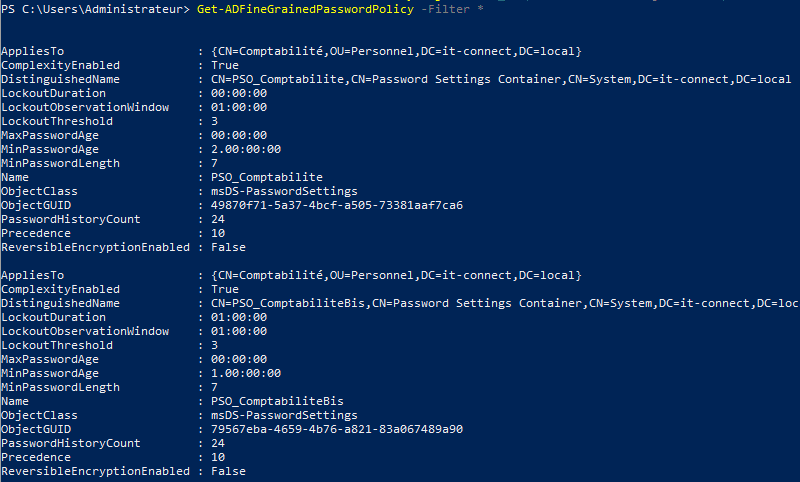Click the ReversibleEncryptionEnabled False value for PSO_Comptabilite
Image resolution: width=800 pixels, height=482 pixels.
point(229,247)
